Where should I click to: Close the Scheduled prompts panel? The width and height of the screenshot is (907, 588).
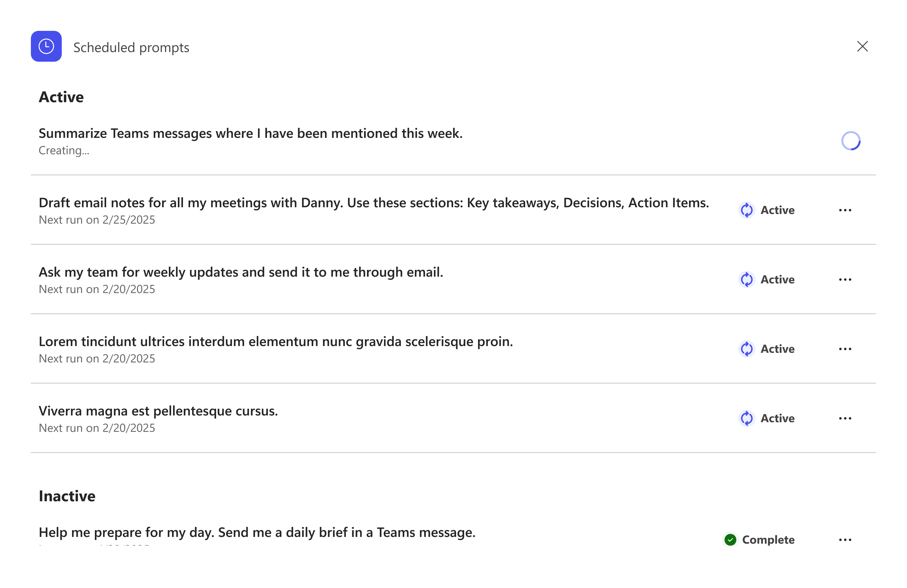[862, 47]
